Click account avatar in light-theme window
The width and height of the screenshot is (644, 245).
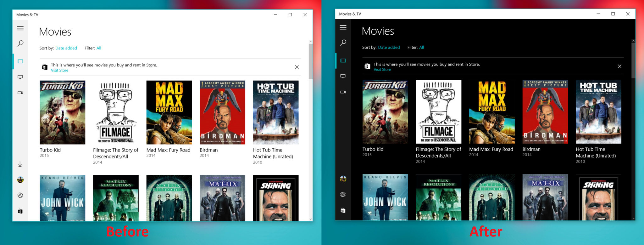click(20, 180)
